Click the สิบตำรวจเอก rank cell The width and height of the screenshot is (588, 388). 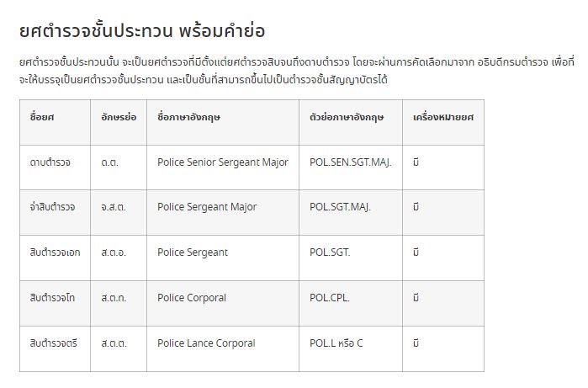(x=56, y=258)
